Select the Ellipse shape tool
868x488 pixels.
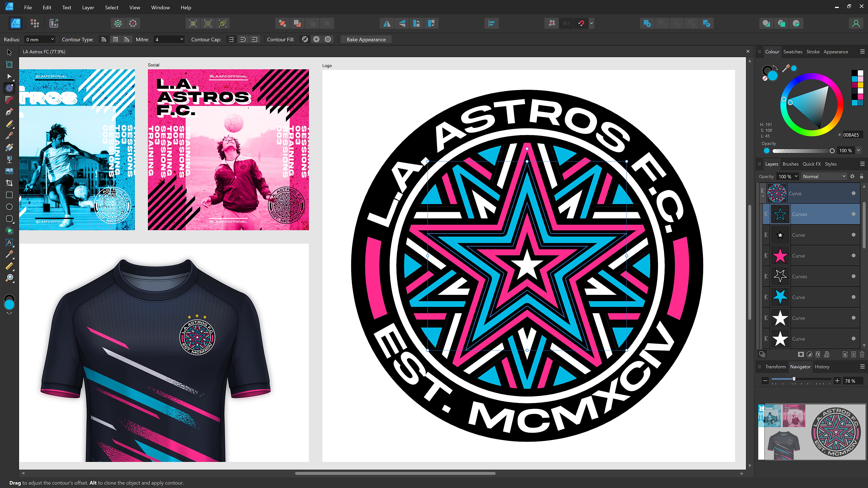[x=9, y=207]
